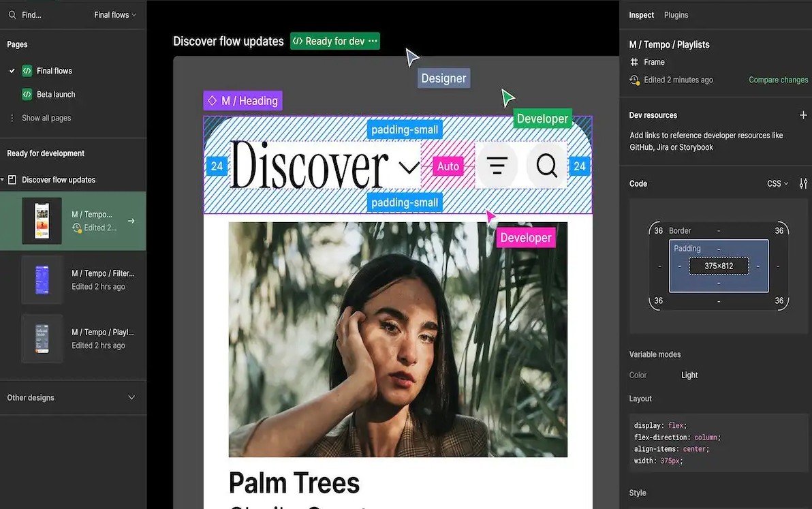Click the Frame hash icon in Inspect panel
The image size is (812, 509).
pos(634,62)
